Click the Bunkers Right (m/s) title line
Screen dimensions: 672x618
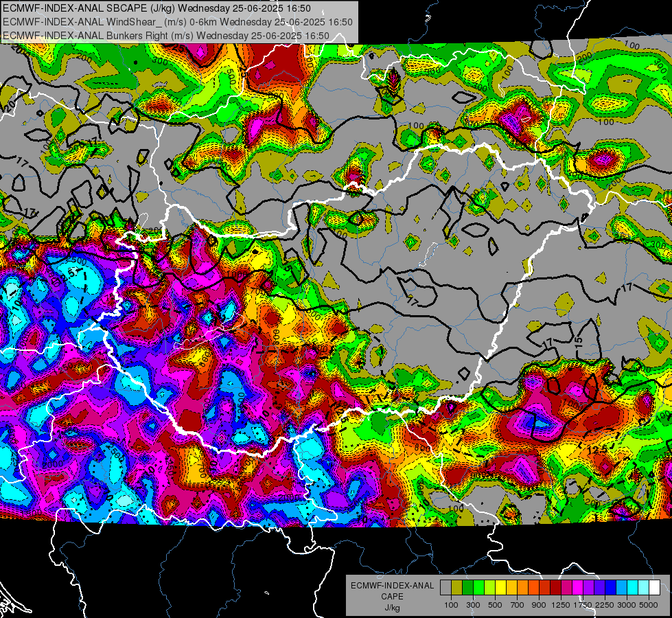[166, 36]
